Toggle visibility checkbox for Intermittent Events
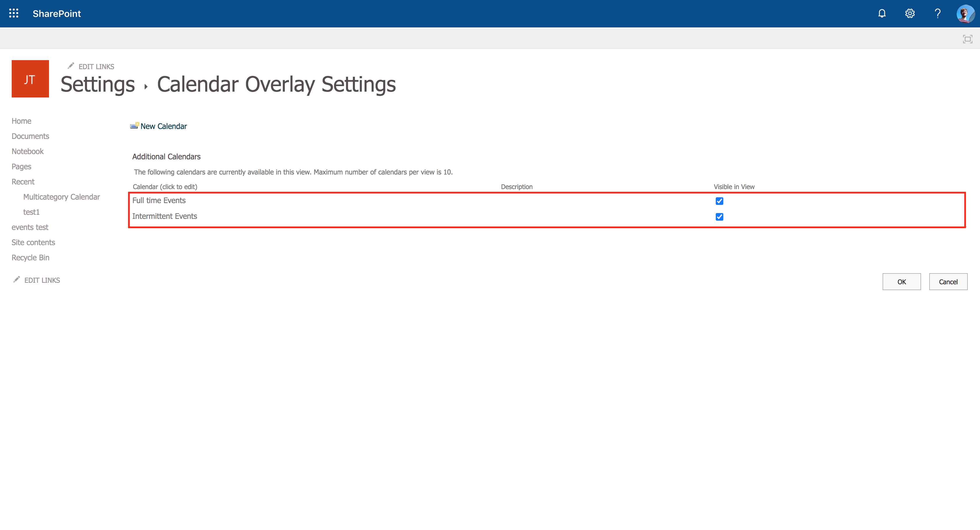The image size is (980, 530). [719, 216]
